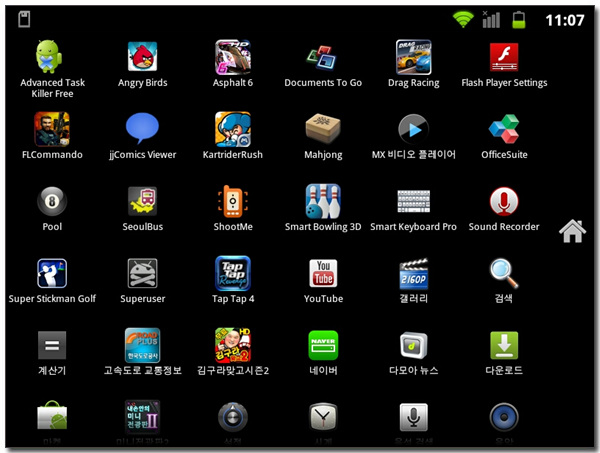Launch MX 비디오 플레이어 video player
600x453 pixels.
pos(413,136)
